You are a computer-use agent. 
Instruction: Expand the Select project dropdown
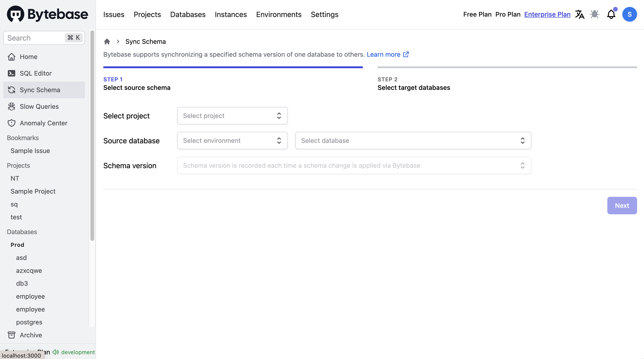pos(232,115)
